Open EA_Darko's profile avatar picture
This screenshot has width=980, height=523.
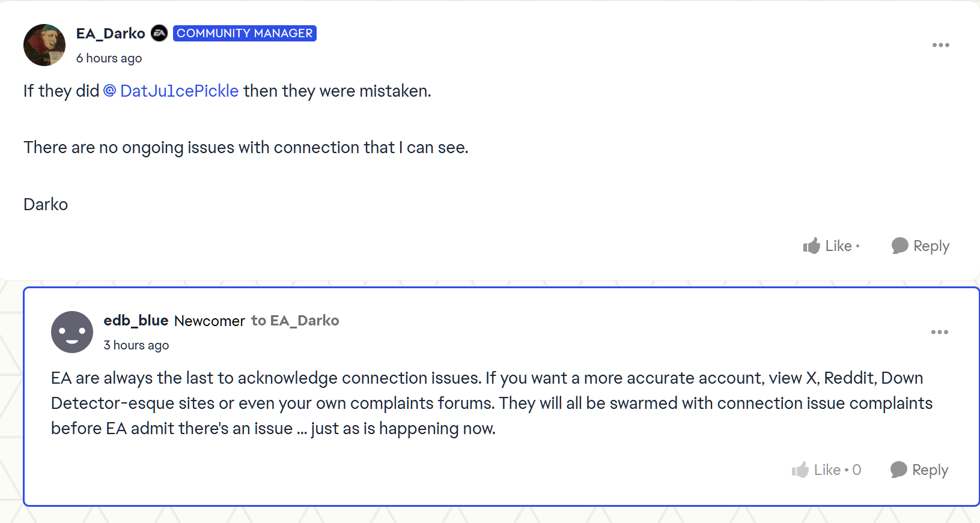[44, 45]
